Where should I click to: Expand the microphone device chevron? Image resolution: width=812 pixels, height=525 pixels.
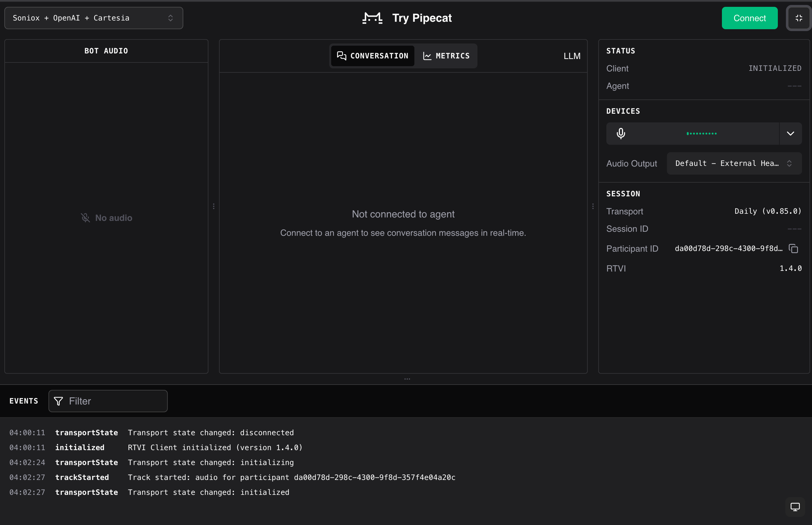tap(790, 133)
